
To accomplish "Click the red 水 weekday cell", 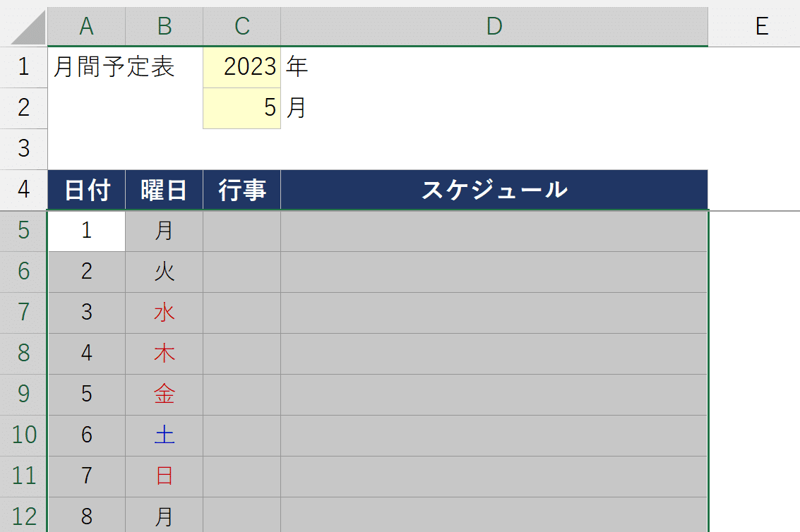I will [164, 313].
